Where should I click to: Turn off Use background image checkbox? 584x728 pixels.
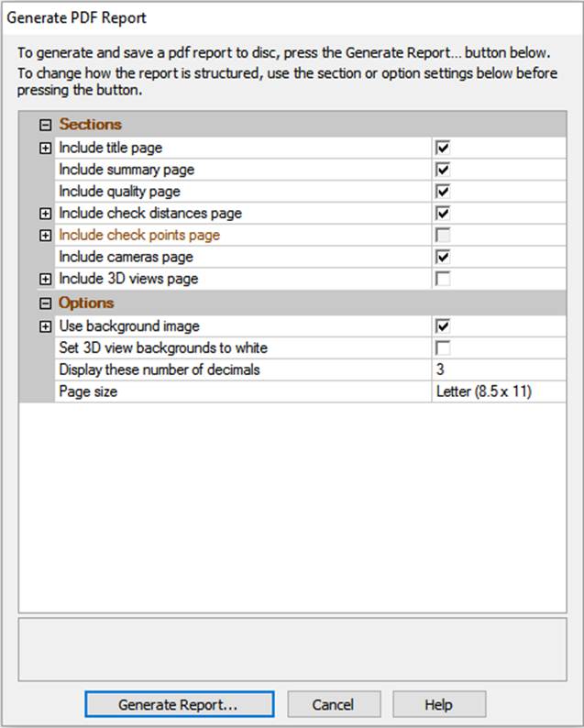443,325
